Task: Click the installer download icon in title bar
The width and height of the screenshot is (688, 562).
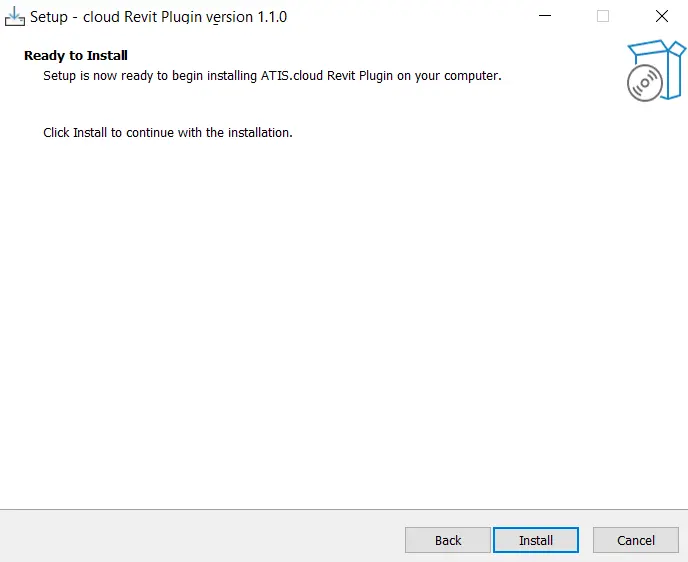Action: [14, 17]
